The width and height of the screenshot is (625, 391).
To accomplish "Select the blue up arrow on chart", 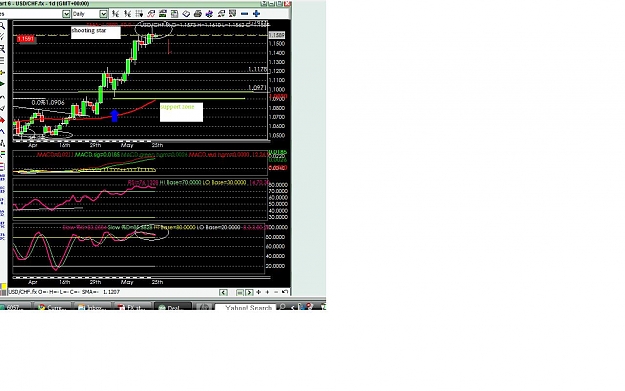I will (115, 116).
